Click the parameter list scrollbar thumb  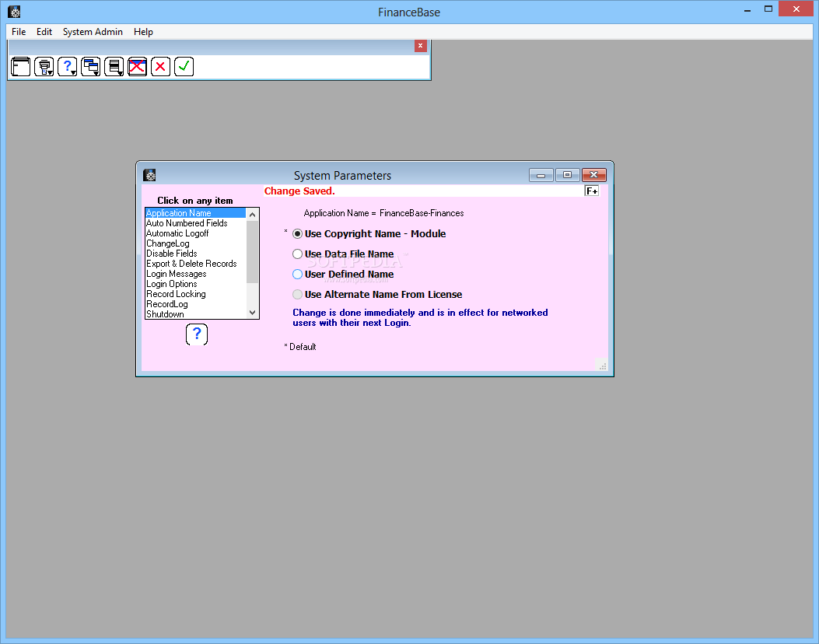[252, 252]
